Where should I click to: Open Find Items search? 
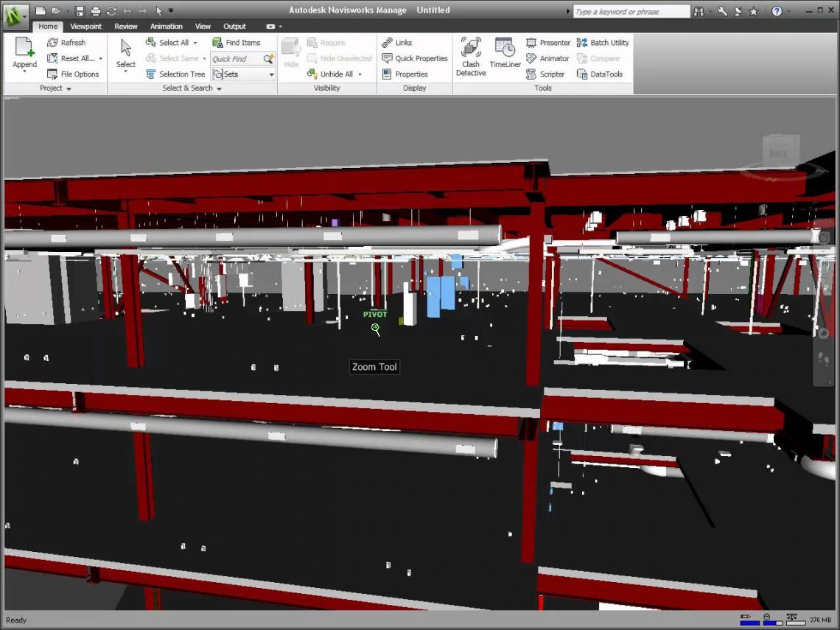[x=236, y=43]
